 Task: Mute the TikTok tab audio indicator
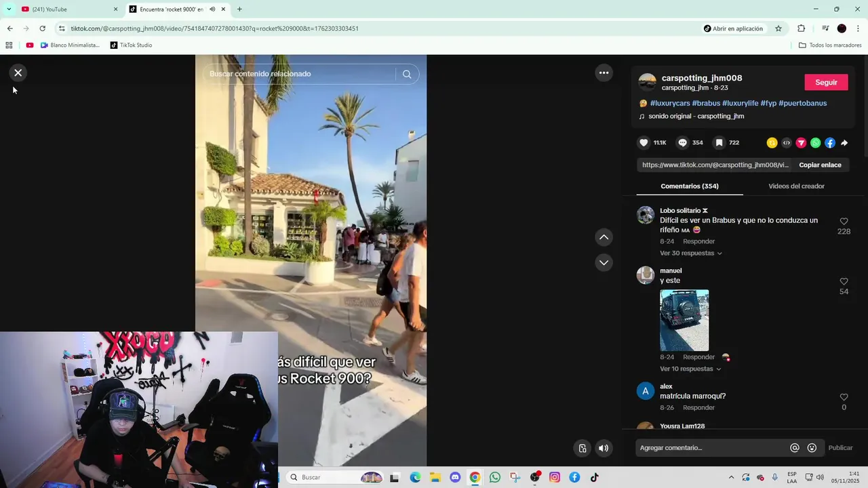point(212,9)
